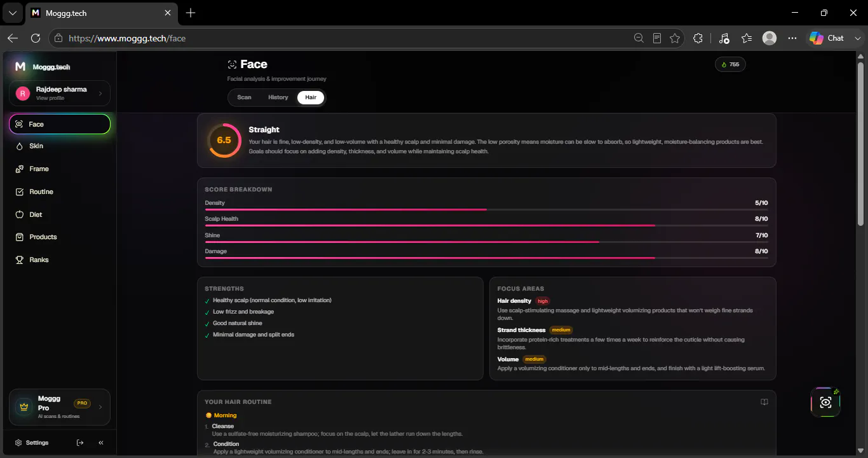Reload the page
The width and height of the screenshot is (868, 458).
click(36, 38)
